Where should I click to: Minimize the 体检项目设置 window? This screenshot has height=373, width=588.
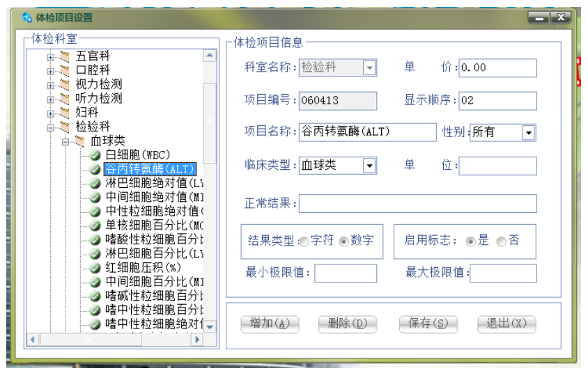(539, 17)
